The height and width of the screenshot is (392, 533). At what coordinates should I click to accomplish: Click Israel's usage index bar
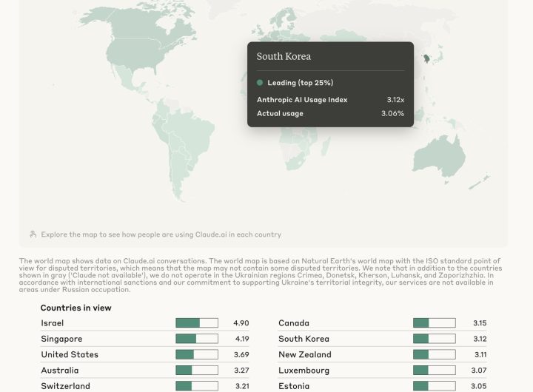(197, 323)
